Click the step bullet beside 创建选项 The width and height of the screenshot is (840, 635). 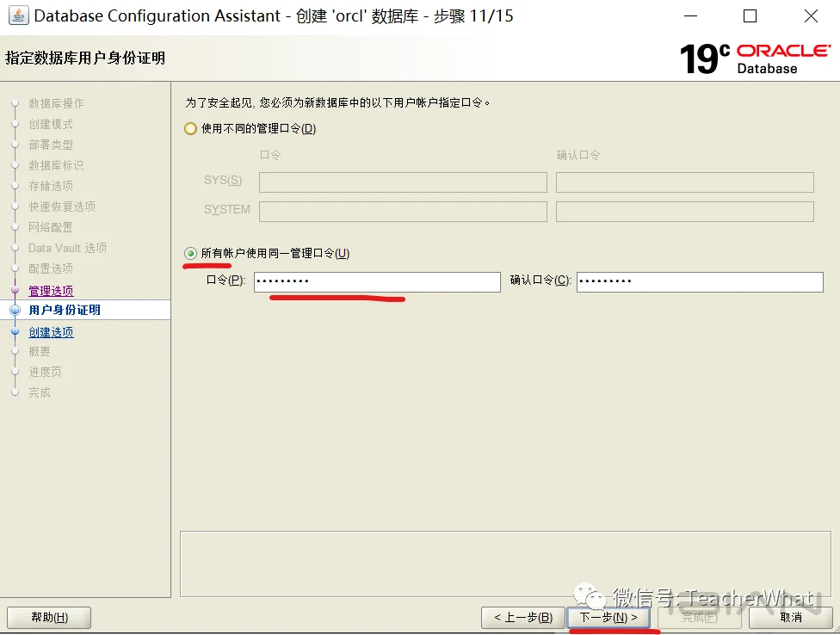coord(15,331)
